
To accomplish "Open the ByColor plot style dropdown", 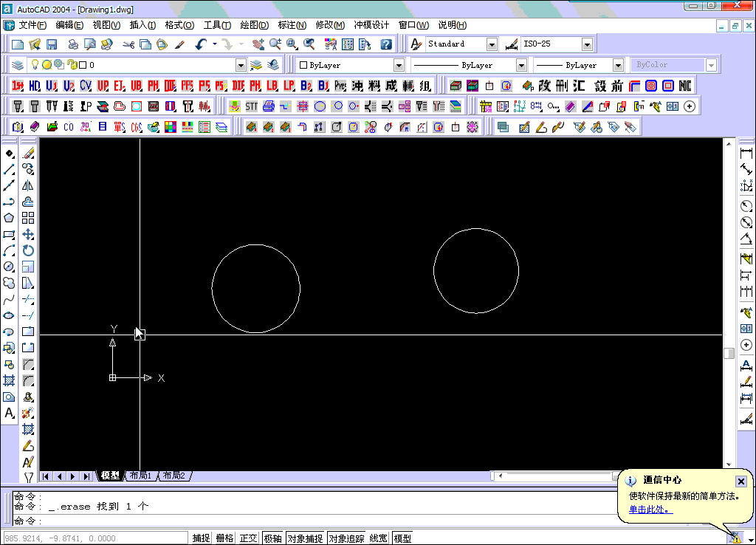I will click(711, 65).
